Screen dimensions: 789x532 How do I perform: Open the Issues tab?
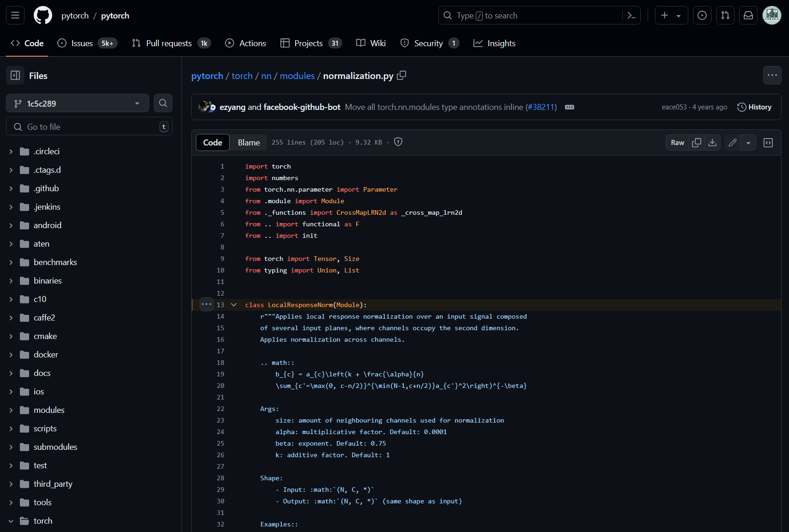tap(87, 43)
